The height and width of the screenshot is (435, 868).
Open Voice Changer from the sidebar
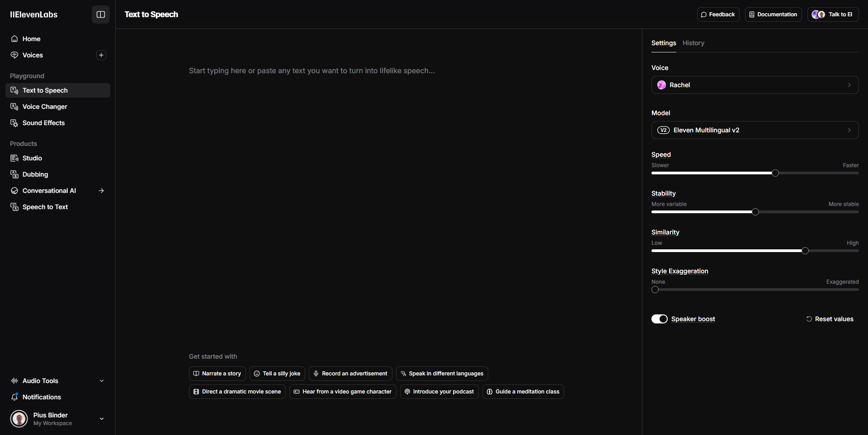[45, 107]
